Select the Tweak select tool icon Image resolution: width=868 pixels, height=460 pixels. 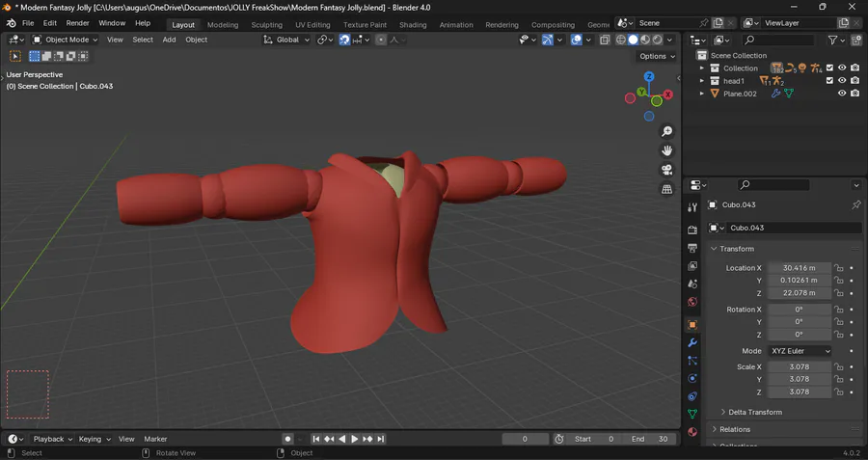15,56
